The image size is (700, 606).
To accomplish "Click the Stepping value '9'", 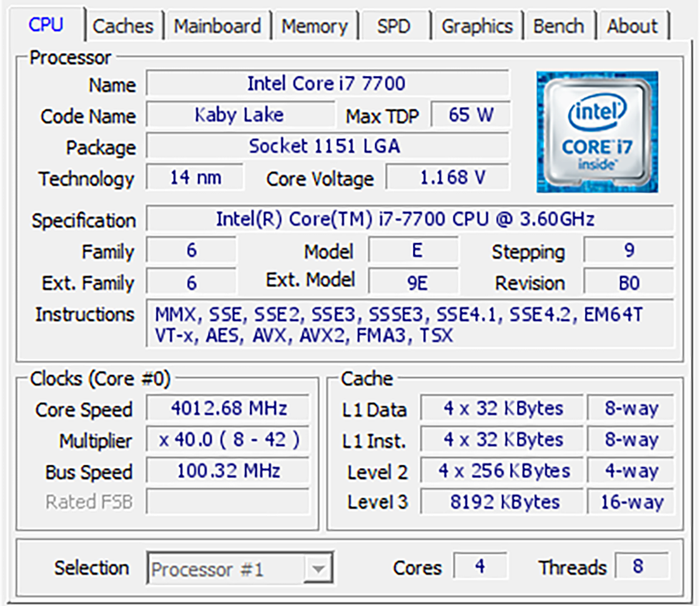I will click(628, 250).
